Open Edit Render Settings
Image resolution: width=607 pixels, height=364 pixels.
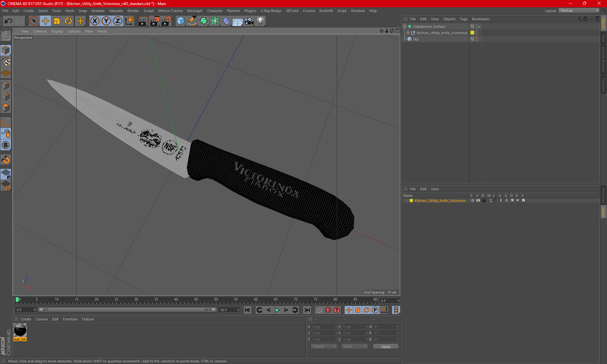166,21
